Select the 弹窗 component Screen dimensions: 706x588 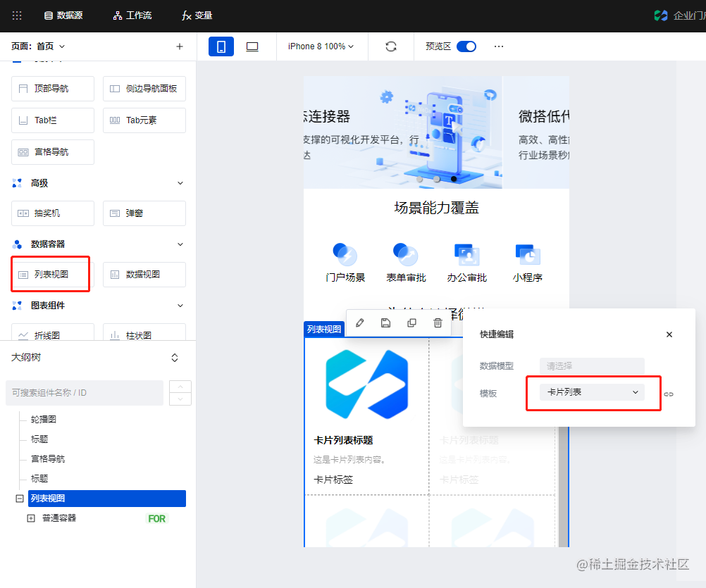click(x=144, y=213)
